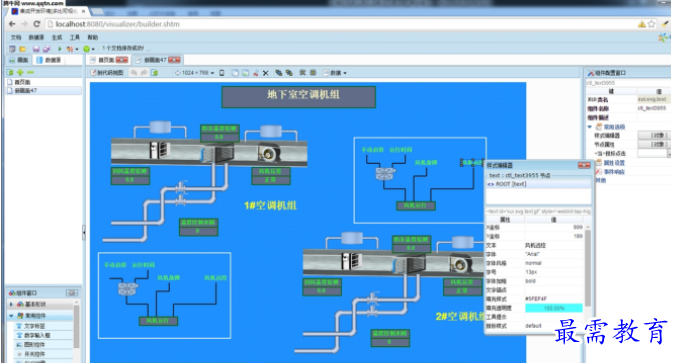This screenshot has height=363, width=676.
Task: Click the cyan 100.00% fill opacity bar
Action: pyautogui.click(x=554, y=308)
